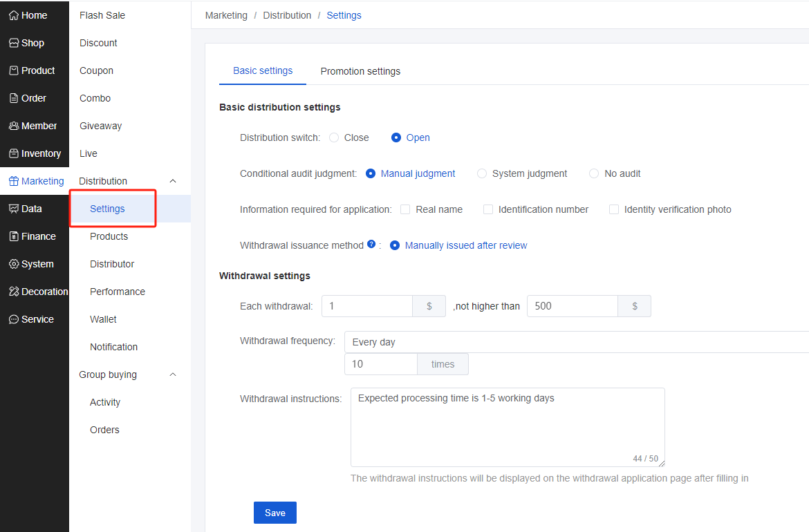Focus the withdrawal times count field
809x532 pixels.
click(381, 364)
